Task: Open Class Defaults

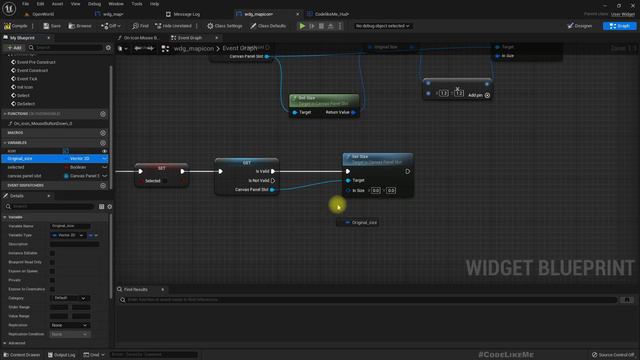Action: tap(268, 26)
